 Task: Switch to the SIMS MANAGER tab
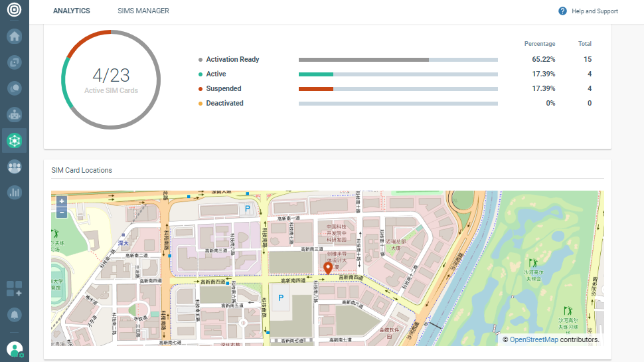[x=143, y=11]
